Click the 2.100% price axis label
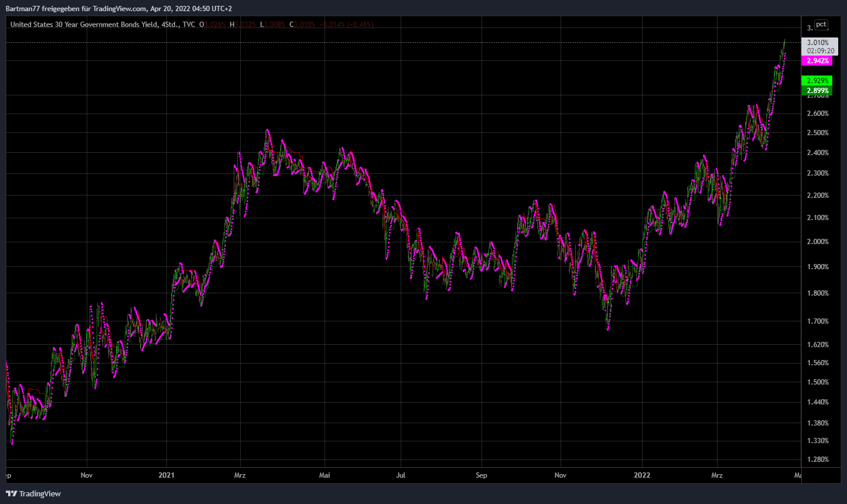847x504 pixels. [x=818, y=218]
